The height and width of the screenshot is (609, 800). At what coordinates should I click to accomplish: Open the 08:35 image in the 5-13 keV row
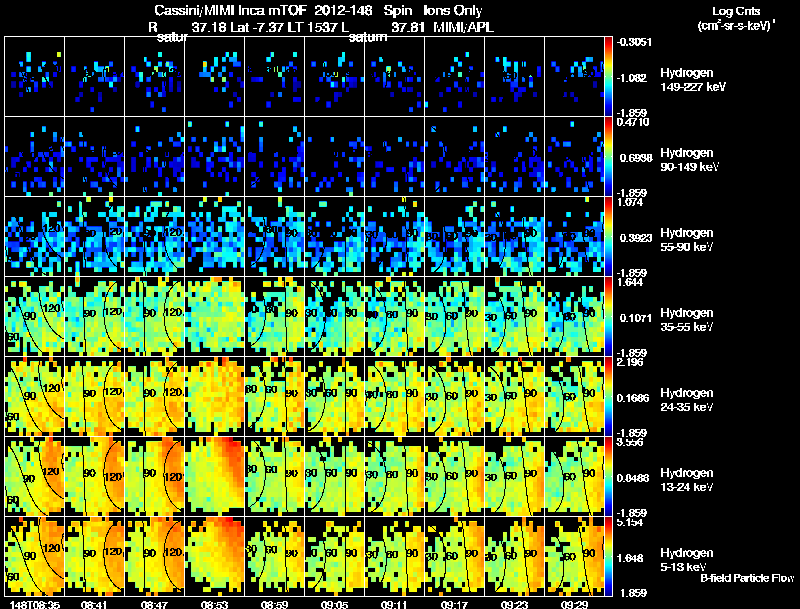(35, 557)
